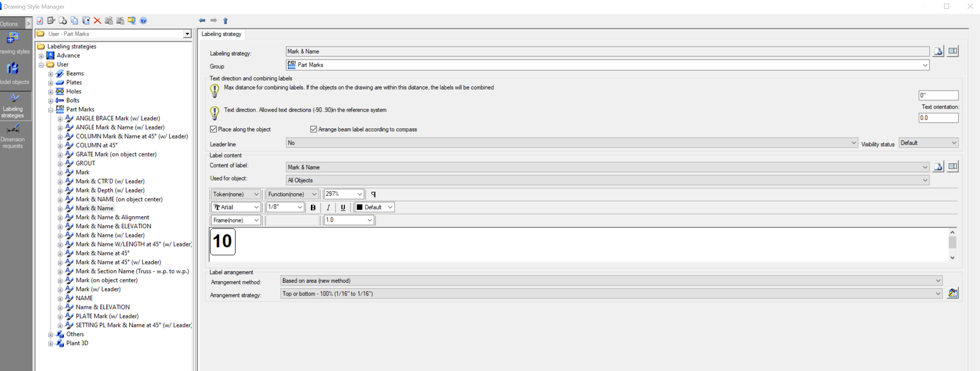Collapse the Part Marks tree node
980x371 pixels.
pyautogui.click(x=51, y=110)
